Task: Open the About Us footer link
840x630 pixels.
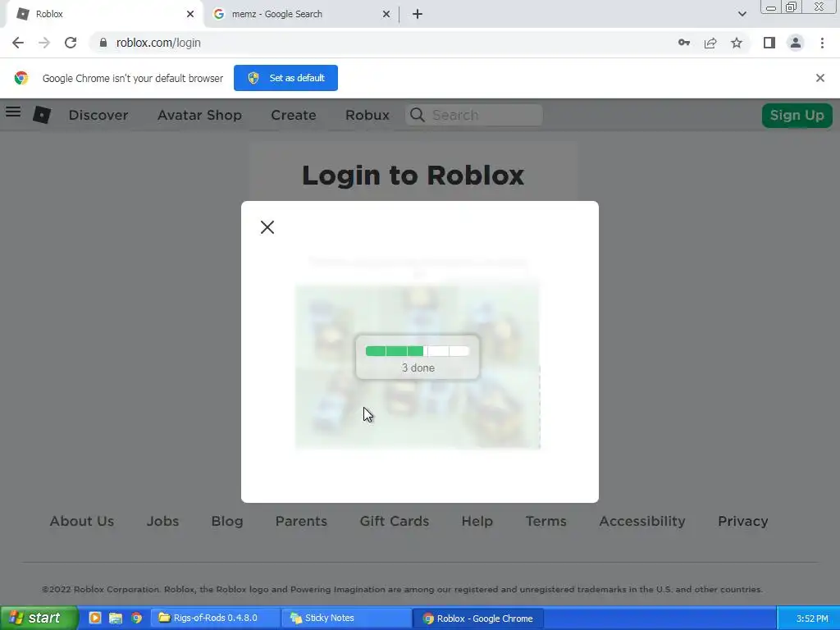Action: [82, 521]
